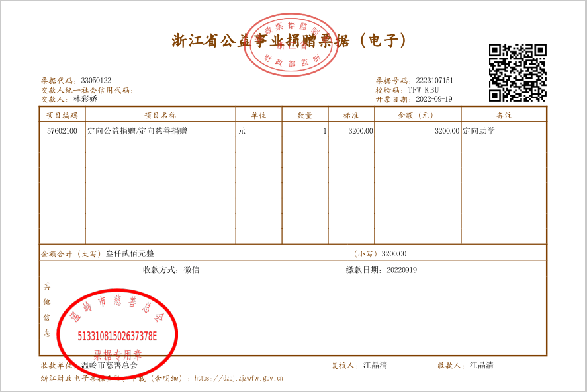
Task: Click the payer name 林彩娇
Action: tap(85, 99)
